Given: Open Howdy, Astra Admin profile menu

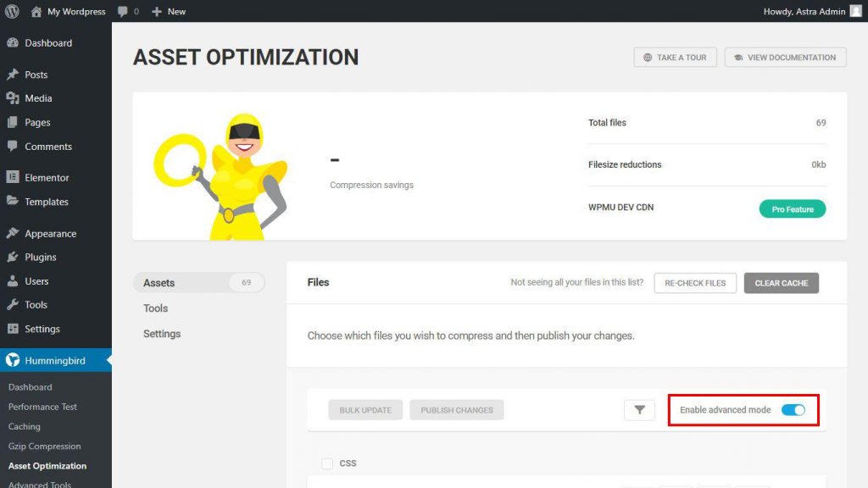Looking at the screenshot, I should 805,11.
